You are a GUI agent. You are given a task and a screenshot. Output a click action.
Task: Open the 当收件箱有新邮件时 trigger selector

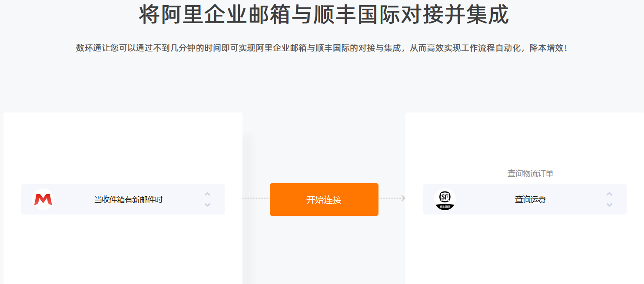[123, 199]
